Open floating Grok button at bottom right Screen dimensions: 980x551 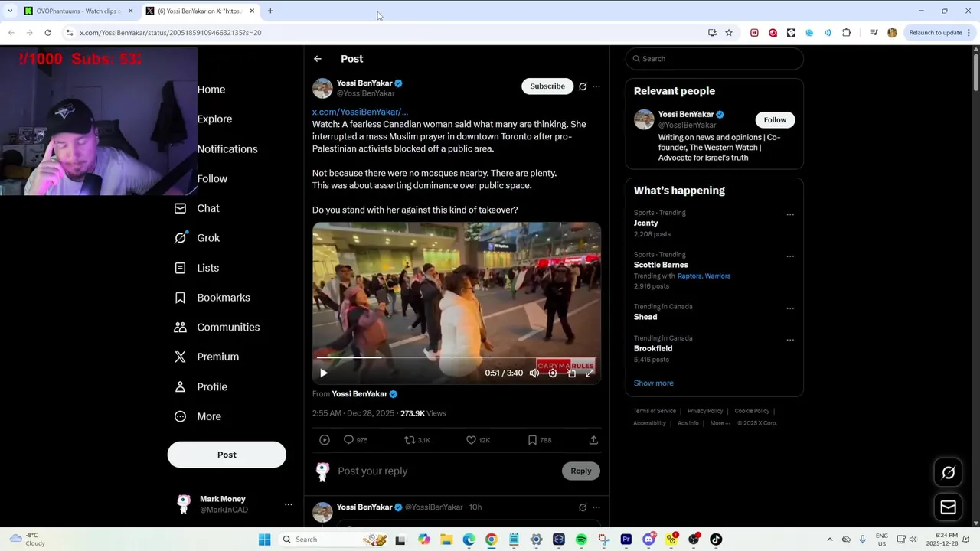pyautogui.click(x=948, y=473)
